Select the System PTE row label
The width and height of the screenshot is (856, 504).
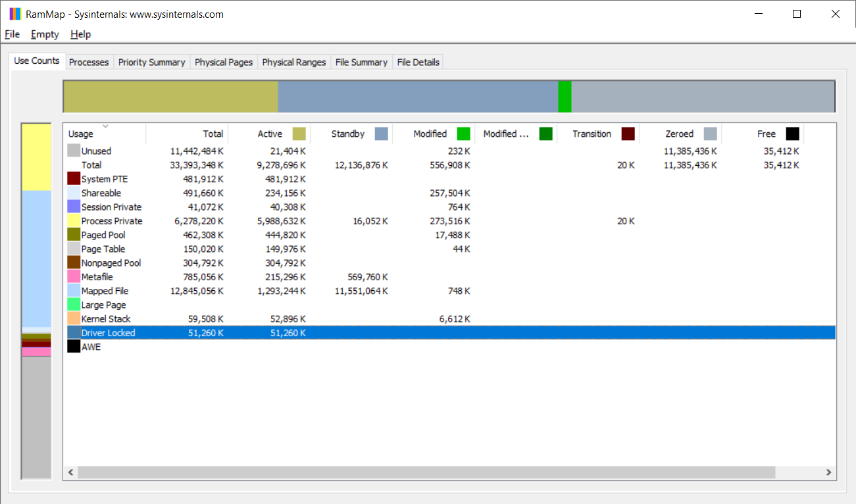pyautogui.click(x=105, y=179)
